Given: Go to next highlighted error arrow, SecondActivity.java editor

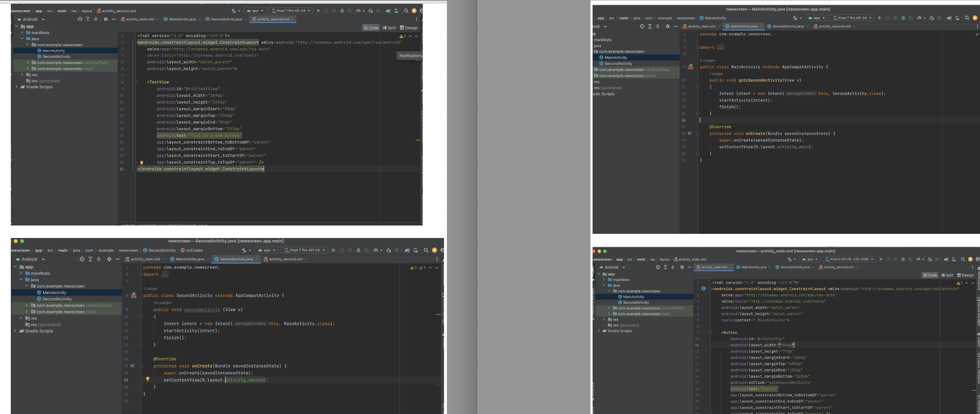Looking at the screenshot, I should tap(437, 268).
